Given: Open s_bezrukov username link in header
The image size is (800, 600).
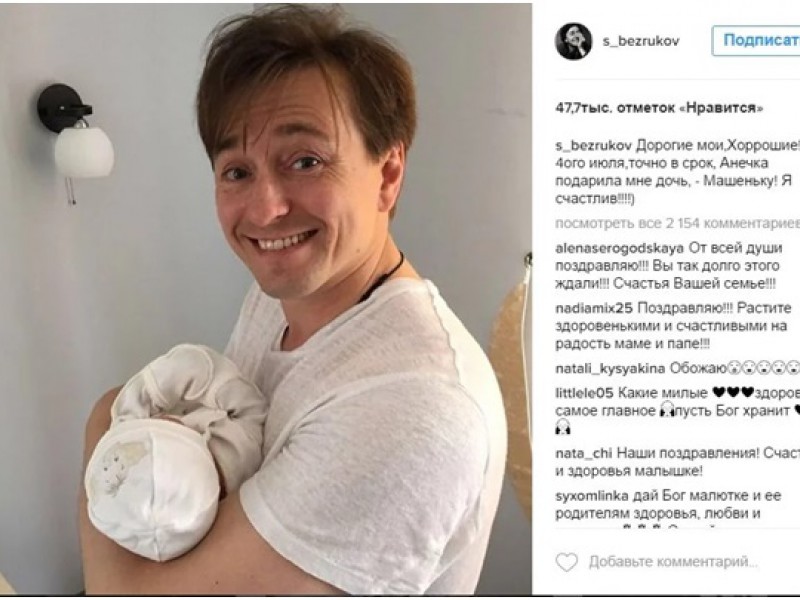Looking at the screenshot, I should (641, 41).
